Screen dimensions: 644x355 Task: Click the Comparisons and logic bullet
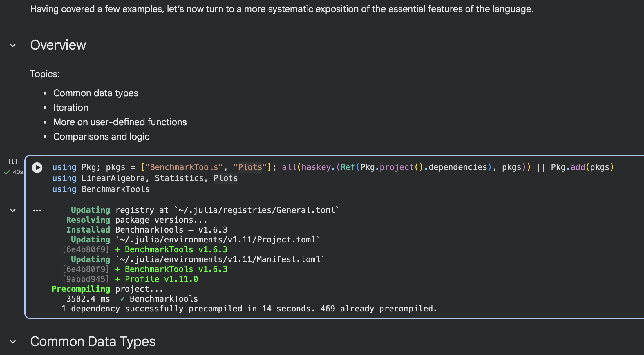[x=101, y=137]
